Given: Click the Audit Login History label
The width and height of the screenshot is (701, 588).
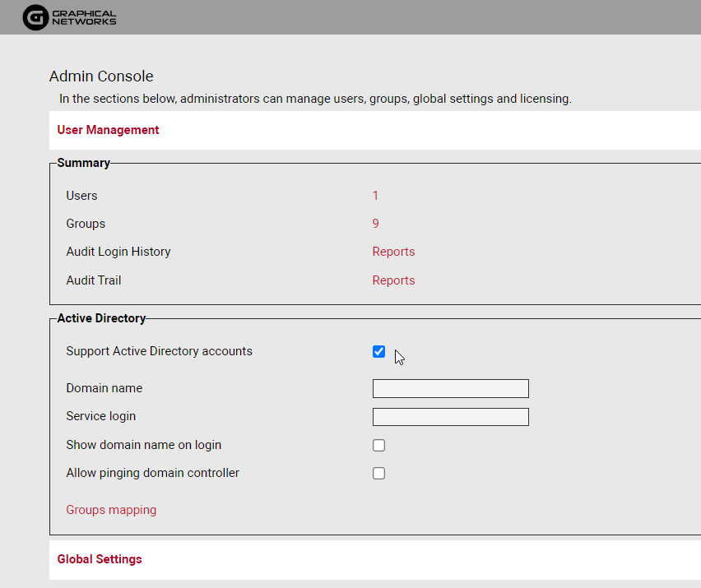Looking at the screenshot, I should [118, 252].
